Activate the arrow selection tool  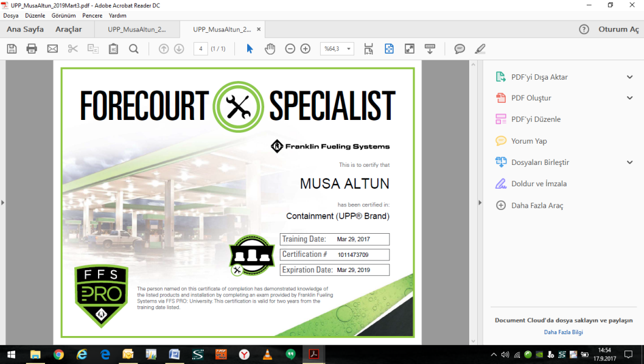tap(250, 49)
